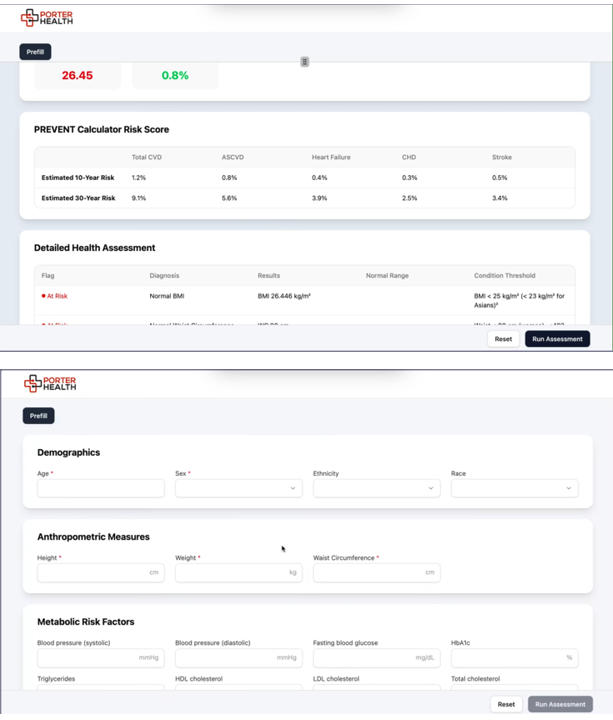Viewport: 613px width, 720px height.
Task: Click Reset beside the disabled Run Assessment button
Action: [506, 704]
